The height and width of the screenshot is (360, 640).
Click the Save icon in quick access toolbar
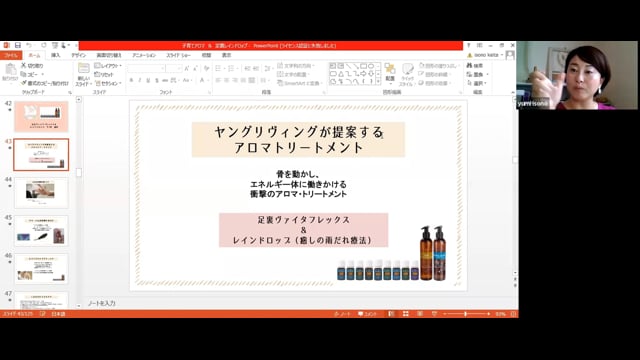tap(18, 45)
